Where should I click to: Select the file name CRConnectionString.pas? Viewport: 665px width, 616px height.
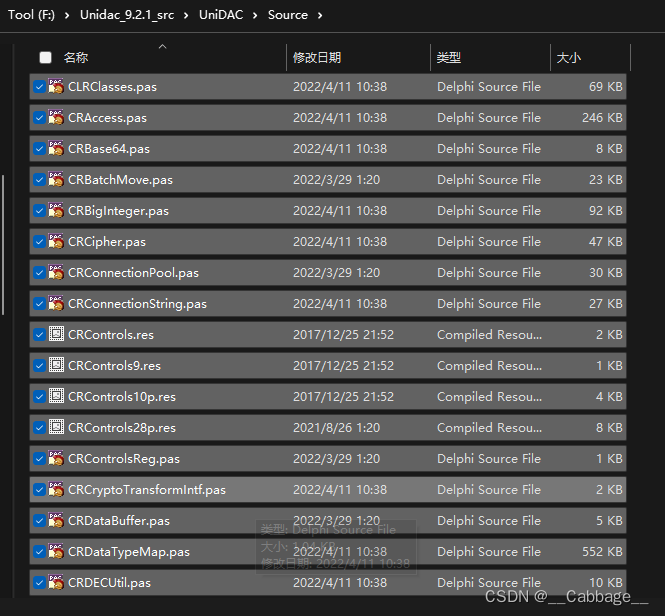[x=137, y=304]
